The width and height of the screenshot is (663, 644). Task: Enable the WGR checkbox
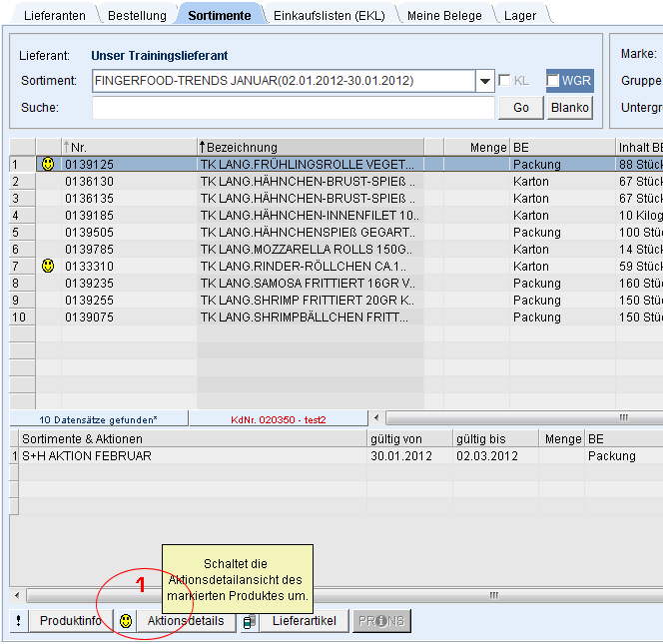click(553, 81)
